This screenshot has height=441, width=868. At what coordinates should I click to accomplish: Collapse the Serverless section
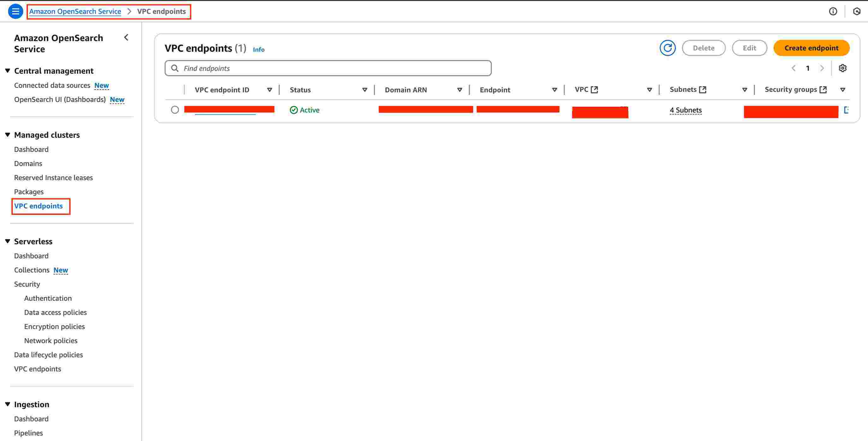[8, 241]
